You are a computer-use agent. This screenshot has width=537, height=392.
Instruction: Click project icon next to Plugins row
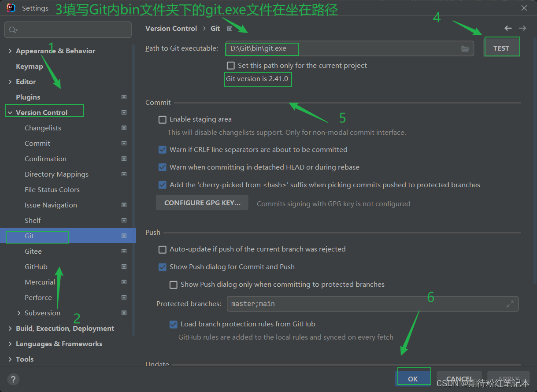pyautogui.click(x=124, y=97)
